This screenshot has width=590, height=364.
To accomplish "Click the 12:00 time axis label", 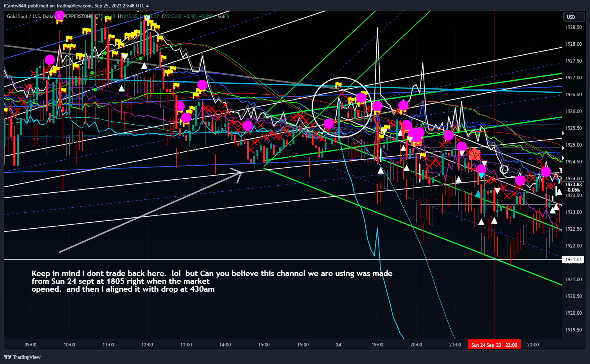I will click(x=147, y=345).
